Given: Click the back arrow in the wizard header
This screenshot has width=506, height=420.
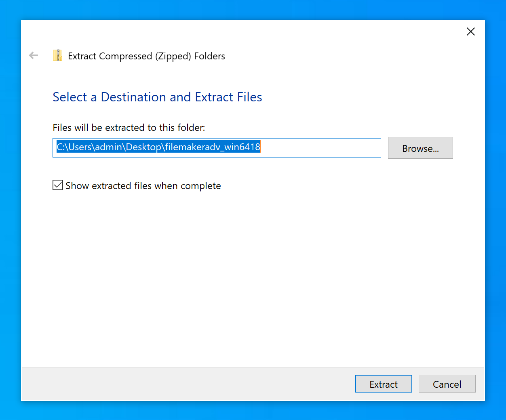Looking at the screenshot, I should (34, 56).
